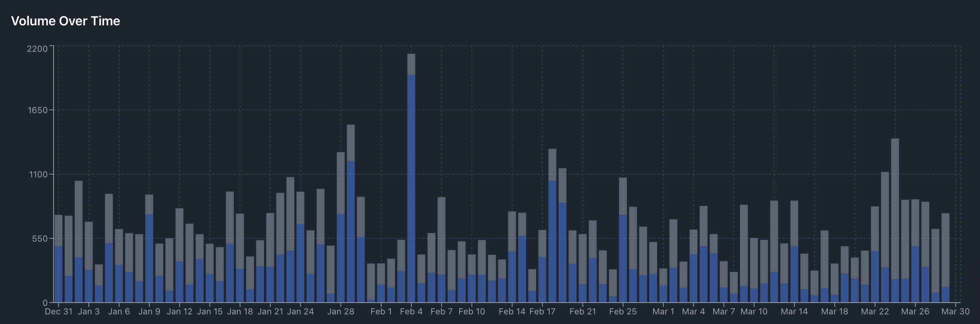The width and height of the screenshot is (980, 324).
Task: Click the 550 y-axis label
Action: 40,239
